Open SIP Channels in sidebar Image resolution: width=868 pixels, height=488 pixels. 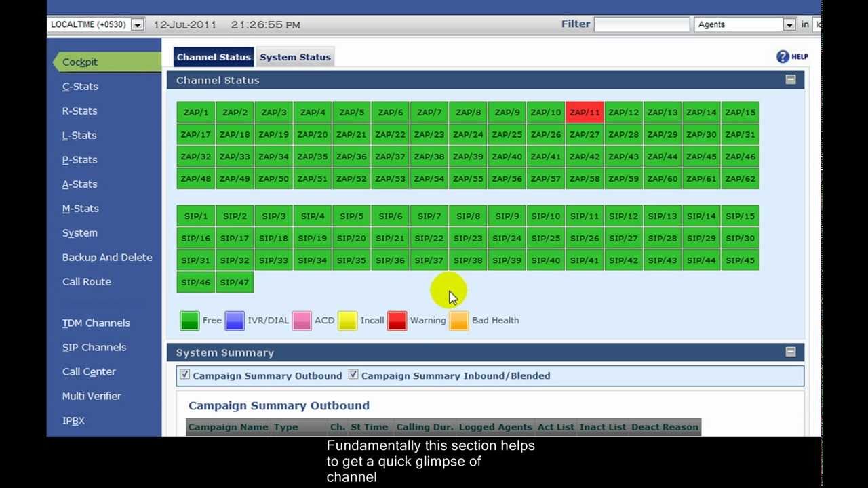point(94,347)
